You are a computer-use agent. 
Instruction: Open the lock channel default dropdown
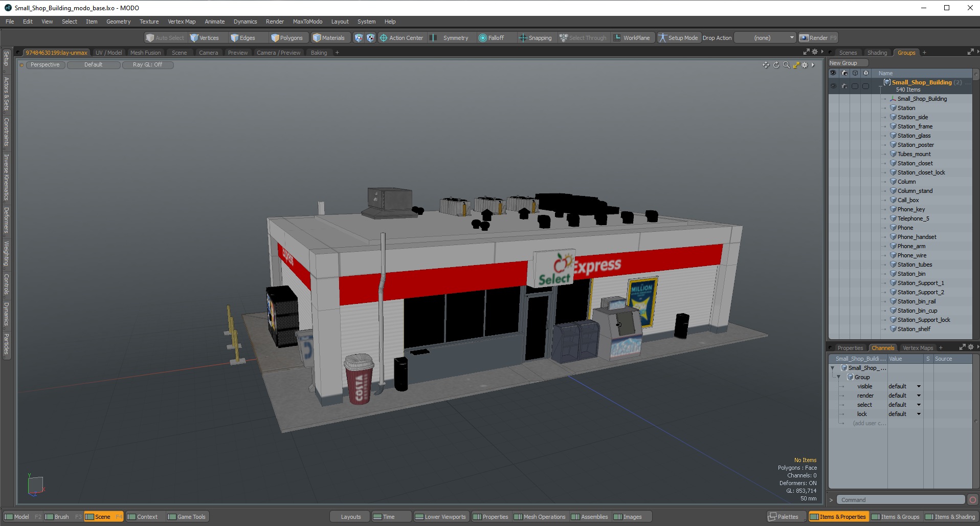click(904, 414)
